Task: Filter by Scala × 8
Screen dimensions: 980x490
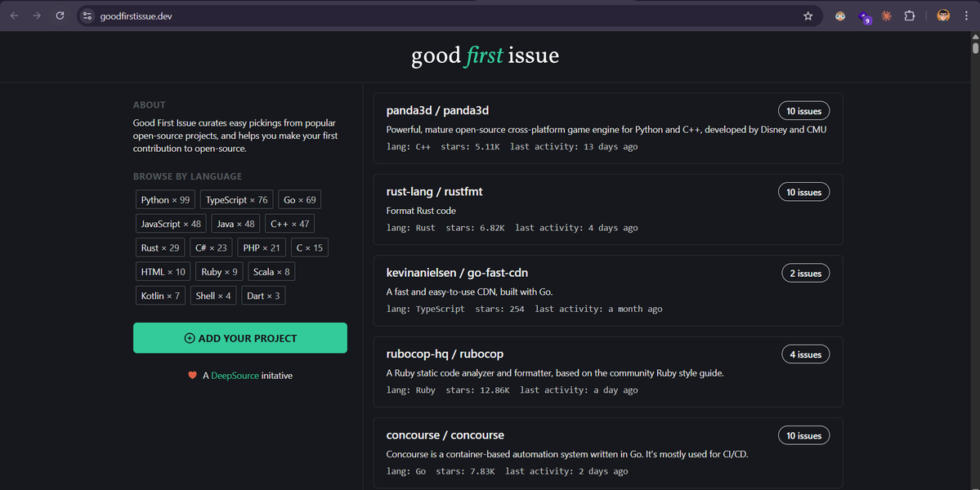Action: pos(271,271)
